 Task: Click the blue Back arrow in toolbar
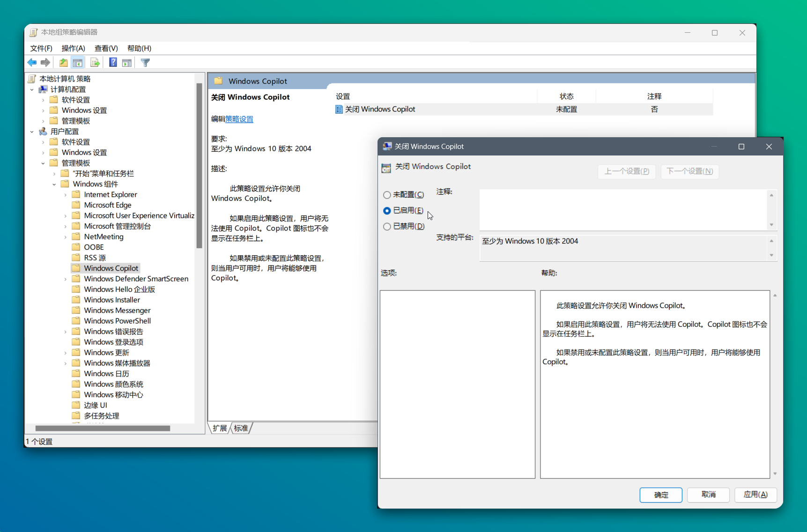click(32, 63)
